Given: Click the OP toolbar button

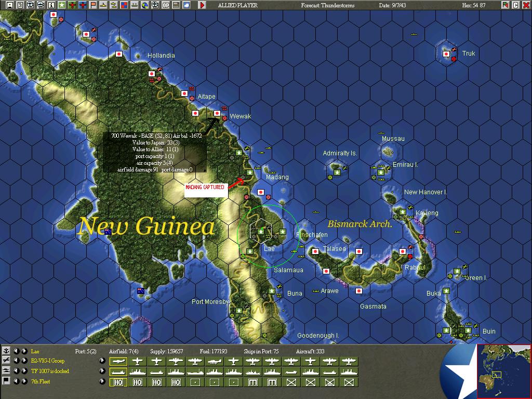Looking at the screenshot, I should point(166,5).
